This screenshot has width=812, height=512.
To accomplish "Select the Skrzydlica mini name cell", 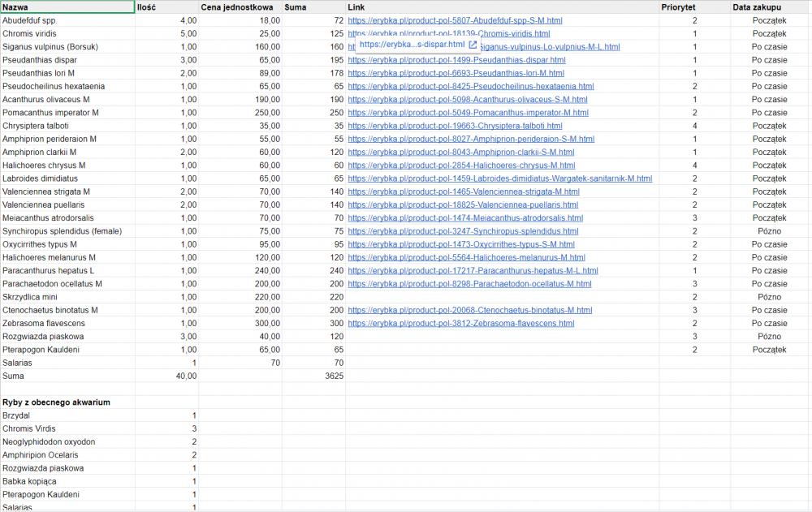I will click(67, 297).
